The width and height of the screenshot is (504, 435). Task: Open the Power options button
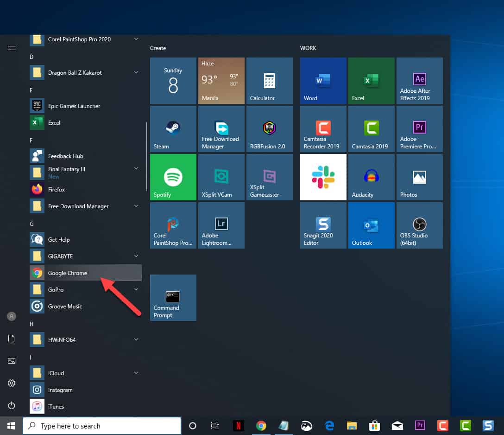(12, 405)
